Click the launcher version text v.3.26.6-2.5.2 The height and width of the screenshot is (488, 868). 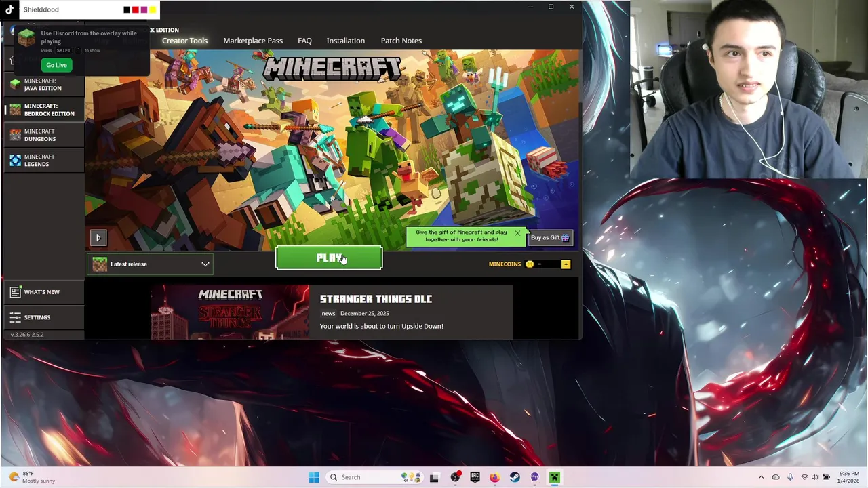pos(27,335)
